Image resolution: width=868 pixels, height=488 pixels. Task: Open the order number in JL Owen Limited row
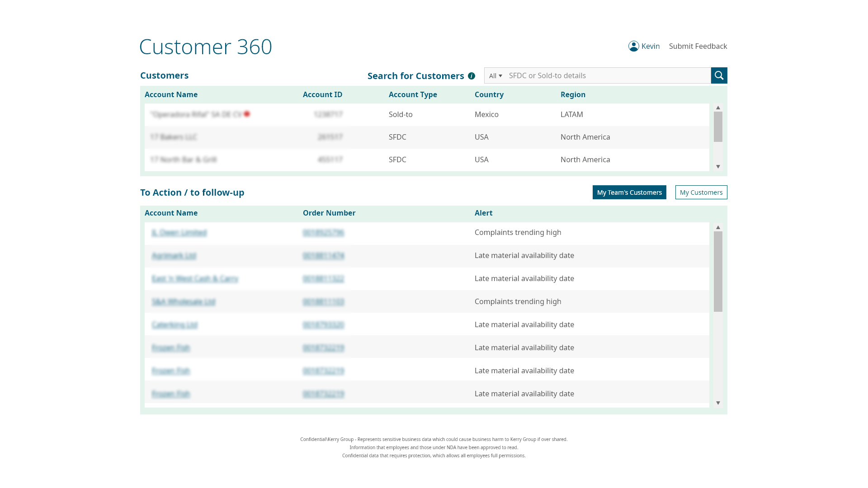(323, 232)
